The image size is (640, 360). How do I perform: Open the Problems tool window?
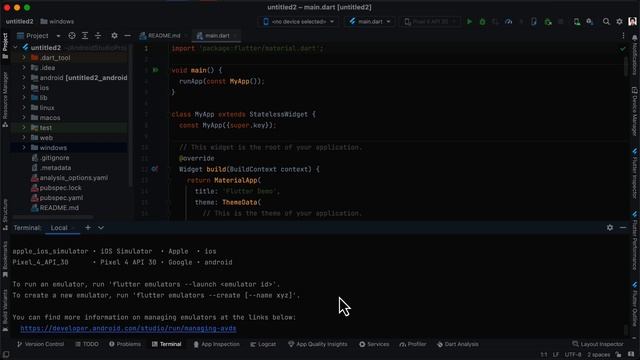(x=124, y=344)
